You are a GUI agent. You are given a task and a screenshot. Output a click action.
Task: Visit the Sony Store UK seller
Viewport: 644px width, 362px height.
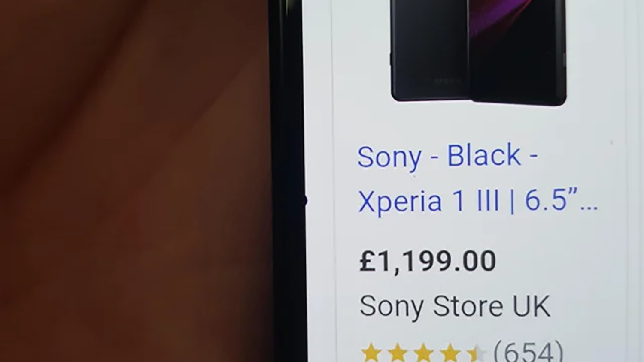(x=455, y=306)
